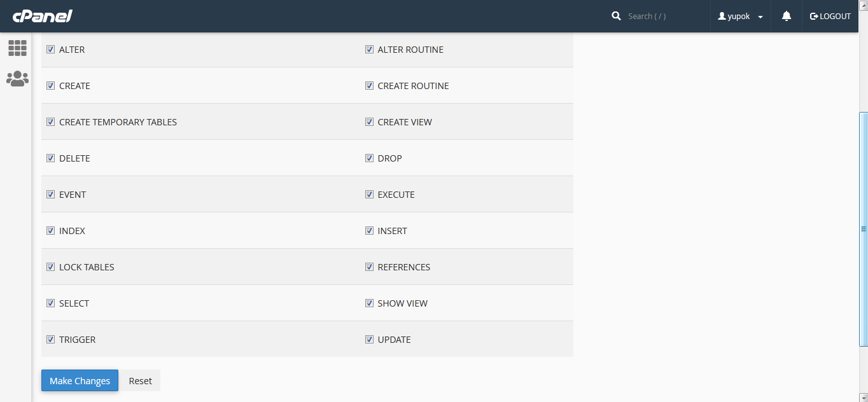The image size is (868, 402).
Task: Uncheck the EXECUTE privilege
Action: click(369, 195)
